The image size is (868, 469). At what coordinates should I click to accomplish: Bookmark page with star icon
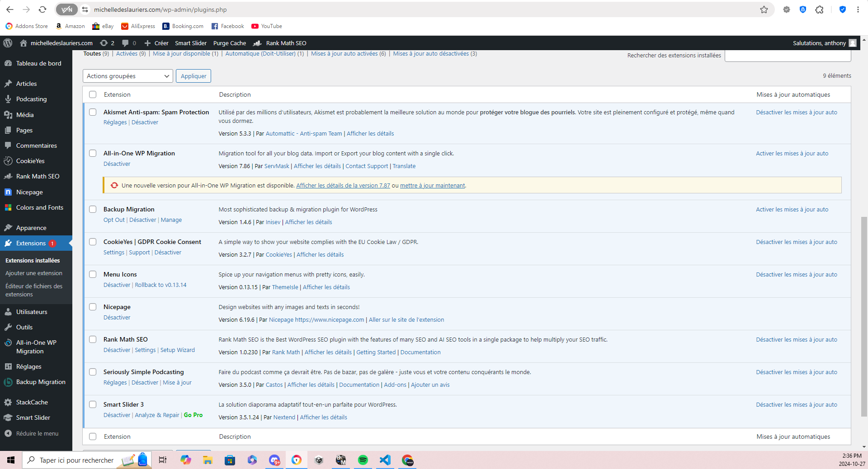(764, 9)
